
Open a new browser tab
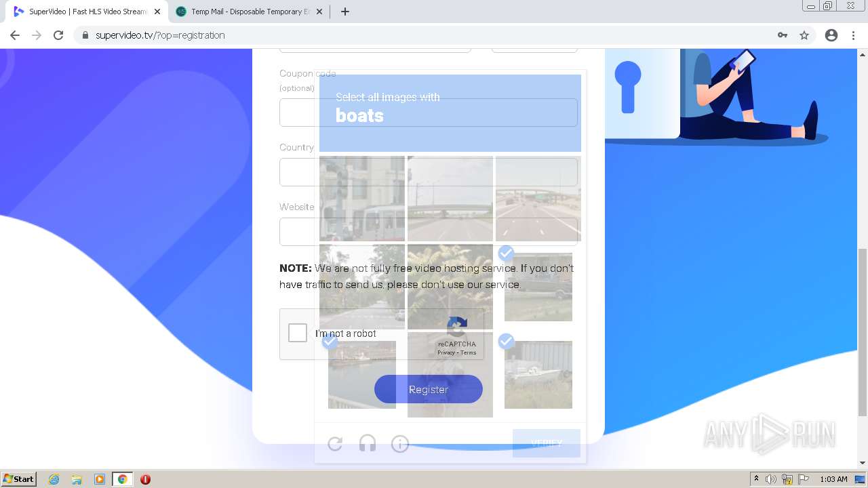pos(344,12)
